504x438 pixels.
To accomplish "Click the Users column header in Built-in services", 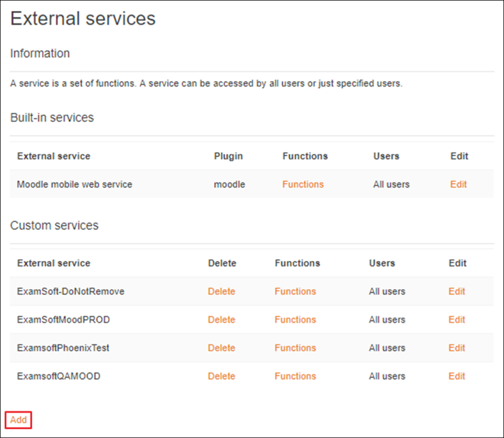I will [386, 156].
